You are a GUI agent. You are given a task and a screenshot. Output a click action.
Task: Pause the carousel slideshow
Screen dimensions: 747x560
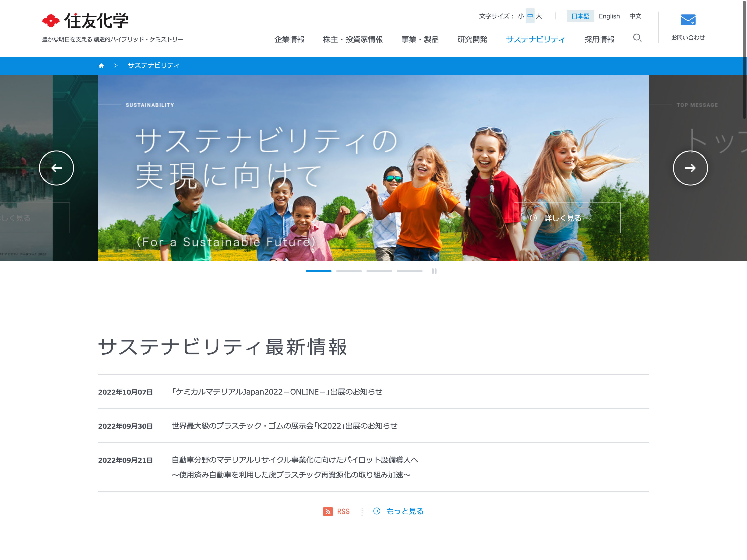pyautogui.click(x=434, y=271)
